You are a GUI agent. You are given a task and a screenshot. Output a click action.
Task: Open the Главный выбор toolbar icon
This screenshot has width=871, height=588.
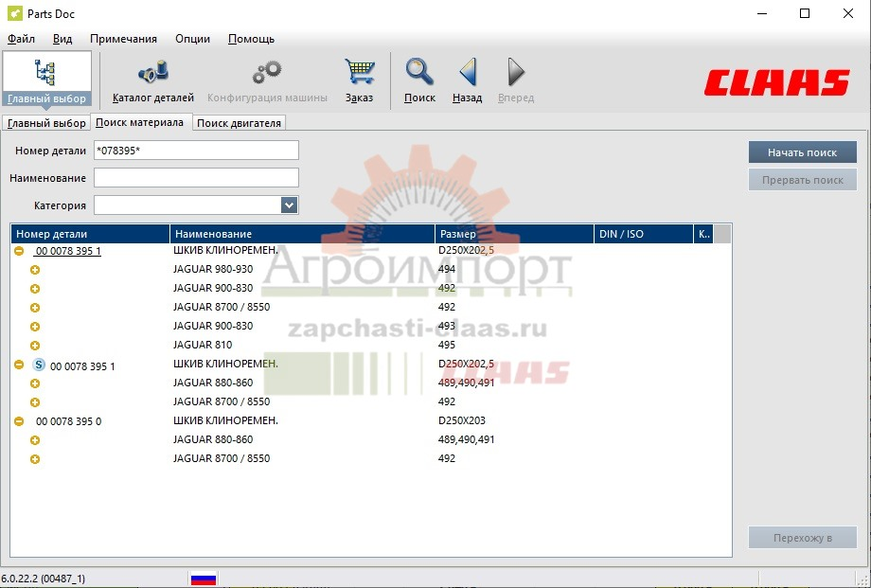(x=46, y=80)
